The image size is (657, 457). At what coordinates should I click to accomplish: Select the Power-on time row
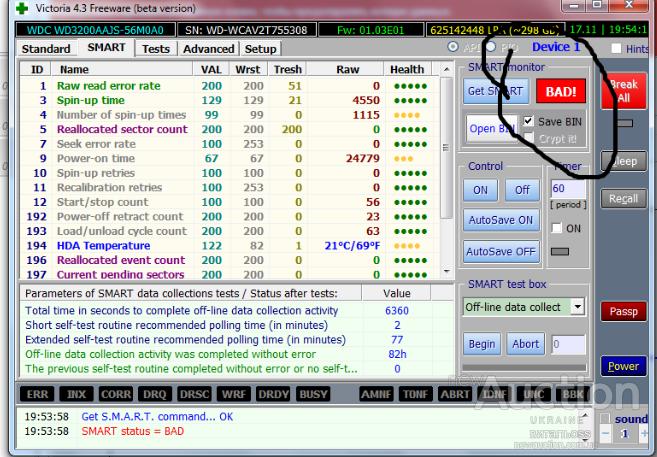pos(229,158)
